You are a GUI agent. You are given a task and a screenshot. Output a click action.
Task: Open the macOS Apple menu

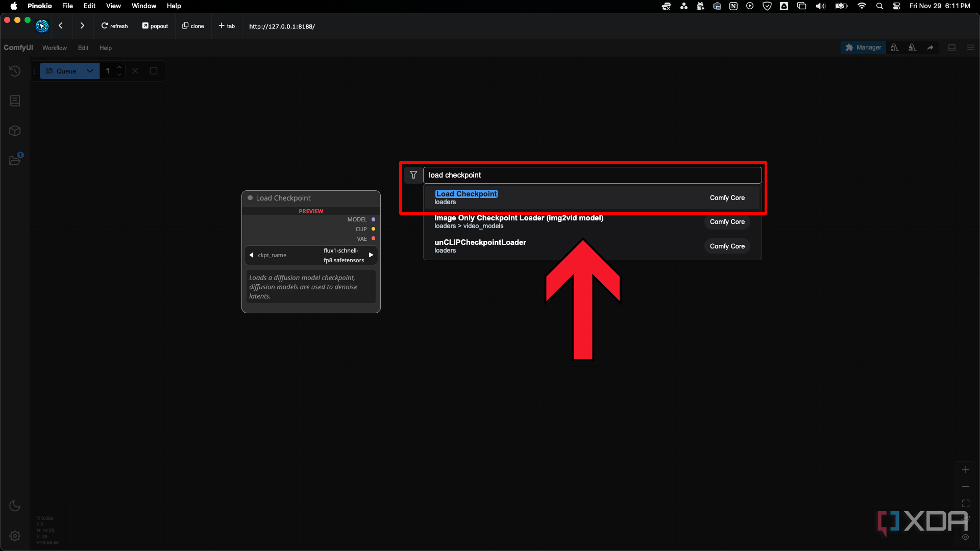pos(14,6)
